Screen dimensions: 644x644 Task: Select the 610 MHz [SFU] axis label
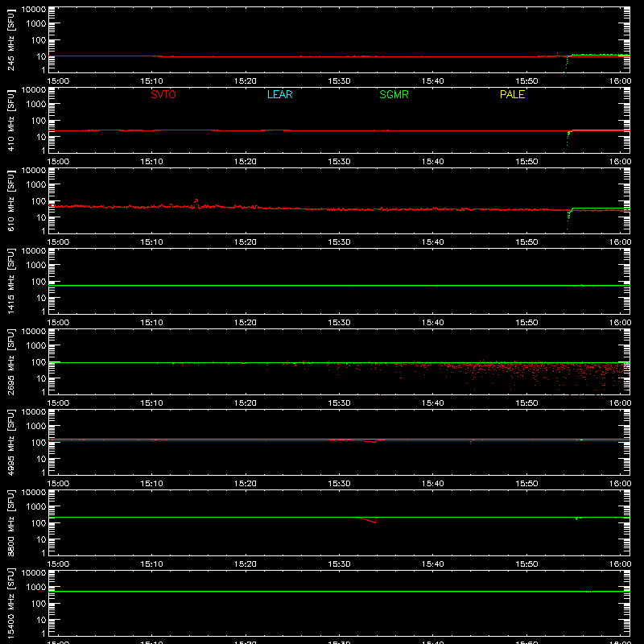(x=11, y=200)
